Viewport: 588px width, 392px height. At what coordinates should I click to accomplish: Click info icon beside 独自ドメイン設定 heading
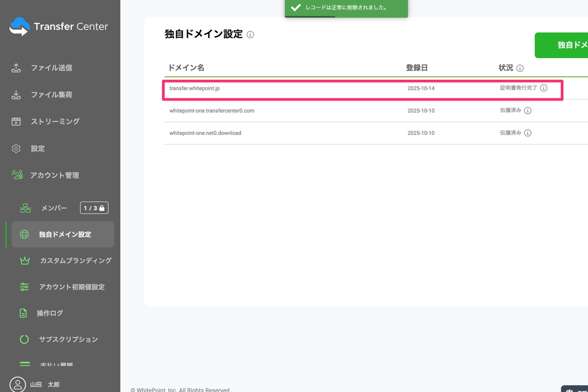pos(250,35)
